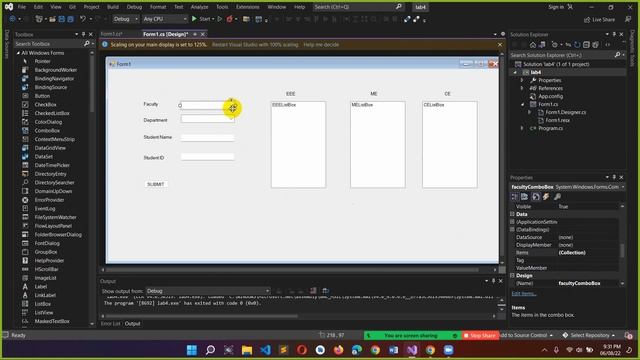The height and width of the screenshot is (360, 640).
Task: Click SUBMIT button on the form designer
Action: (156, 184)
